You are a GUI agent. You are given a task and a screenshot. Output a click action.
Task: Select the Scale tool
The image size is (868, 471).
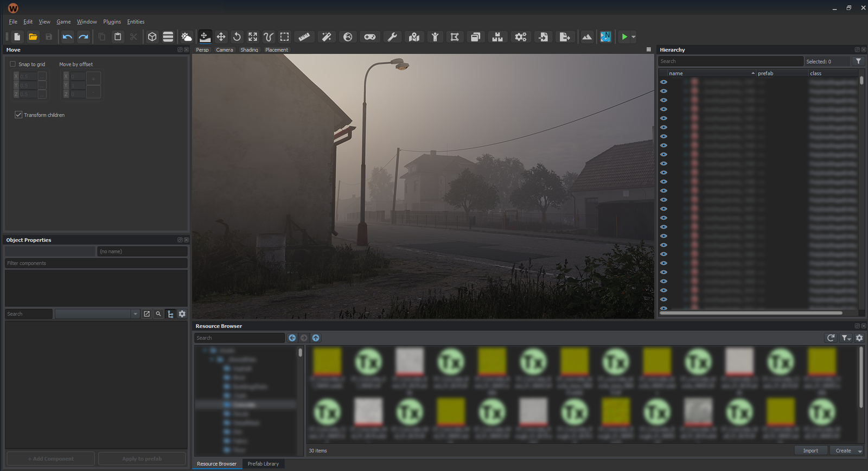(x=253, y=37)
